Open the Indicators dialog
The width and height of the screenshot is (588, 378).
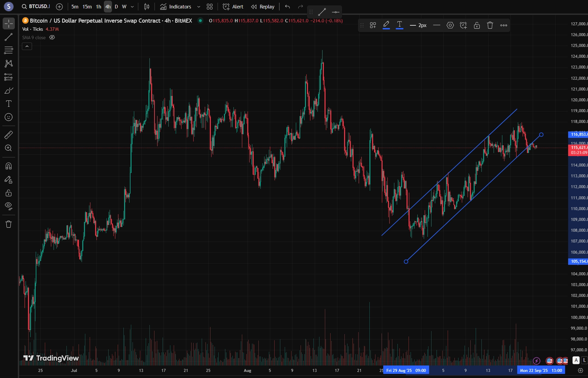tap(176, 7)
